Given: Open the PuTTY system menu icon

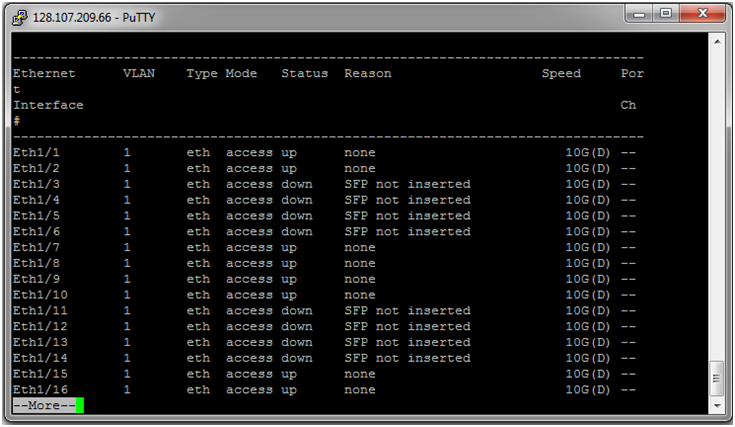Looking at the screenshot, I should click(20, 18).
